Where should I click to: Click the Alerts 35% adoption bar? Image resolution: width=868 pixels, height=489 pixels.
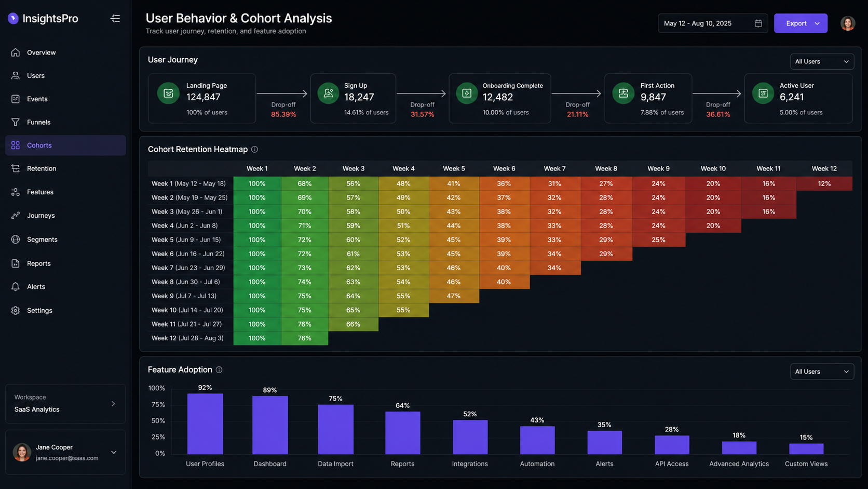coord(604,443)
